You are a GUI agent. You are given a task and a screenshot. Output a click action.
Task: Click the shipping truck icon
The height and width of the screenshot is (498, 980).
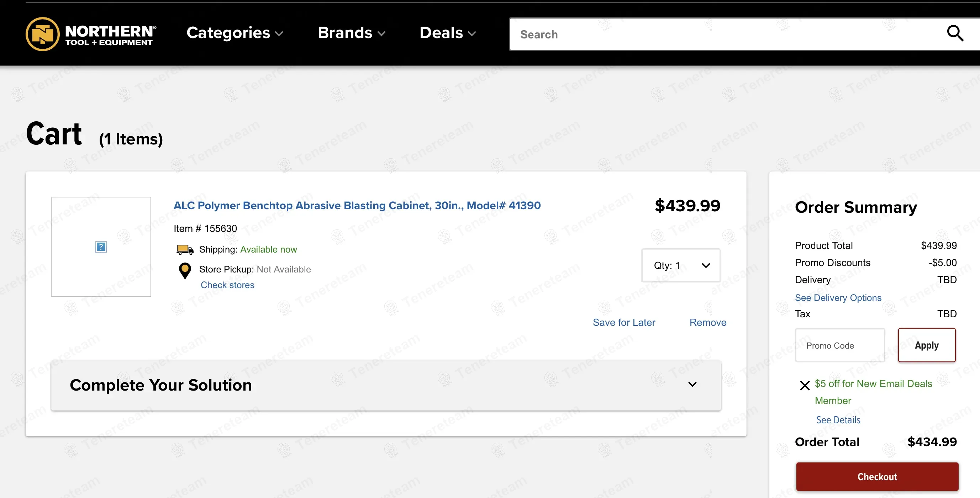click(x=185, y=249)
